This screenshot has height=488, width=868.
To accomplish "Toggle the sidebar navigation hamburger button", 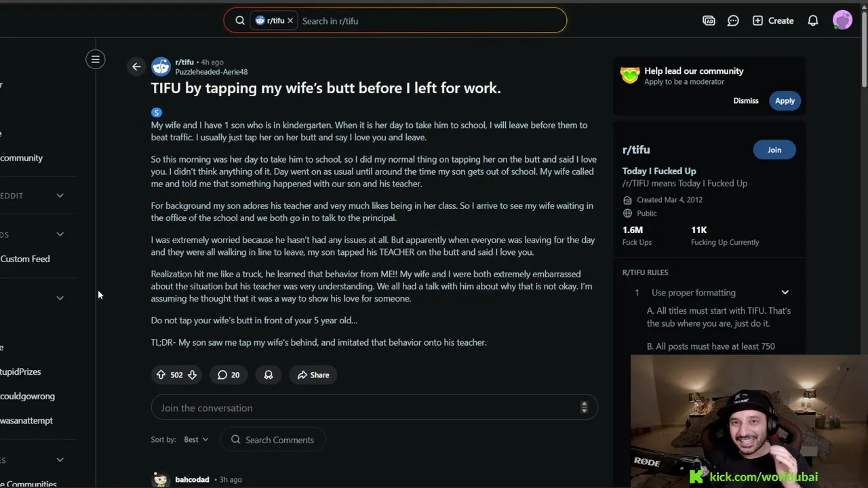I will (x=96, y=60).
